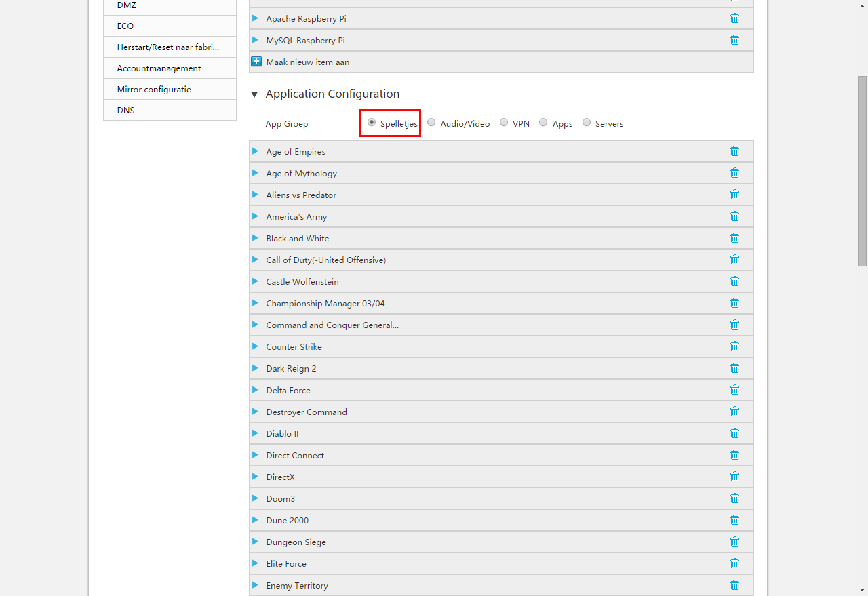Delete the Enemy Territory rule

pos(734,585)
